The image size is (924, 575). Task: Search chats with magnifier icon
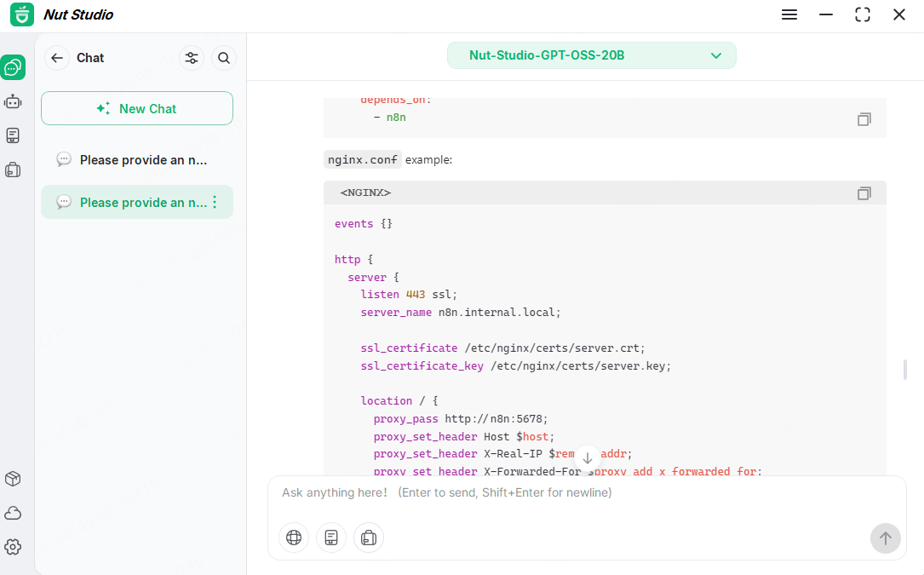click(x=224, y=58)
